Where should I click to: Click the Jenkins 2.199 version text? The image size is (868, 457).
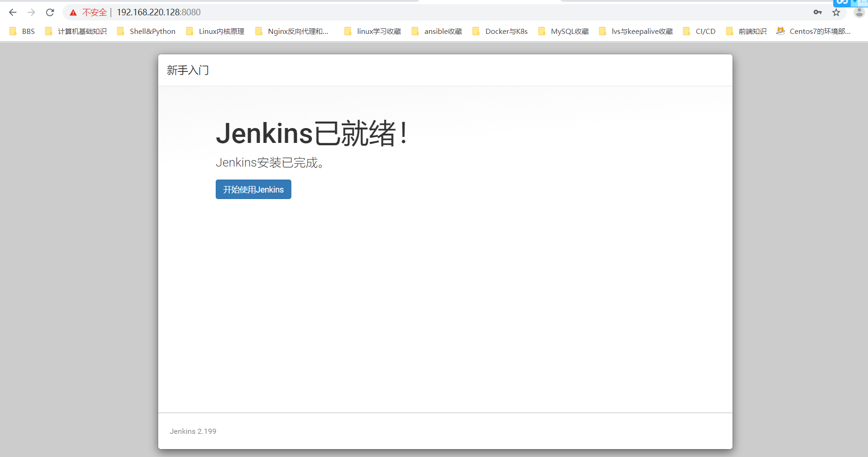click(193, 431)
